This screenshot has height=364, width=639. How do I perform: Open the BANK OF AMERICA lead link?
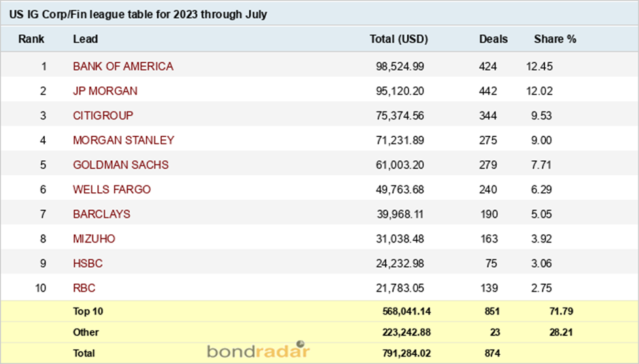[123, 67]
